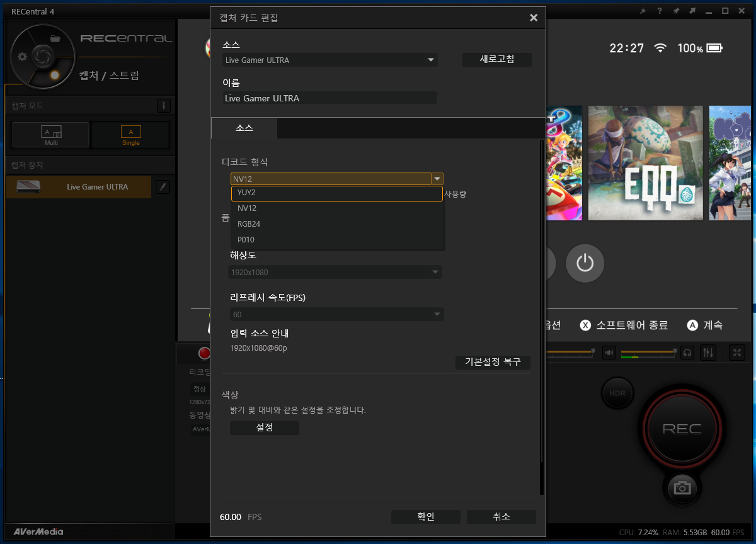The image size is (756, 544).
Task: Select the Live Gamer ULTRA device row
Action: click(79, 187)
